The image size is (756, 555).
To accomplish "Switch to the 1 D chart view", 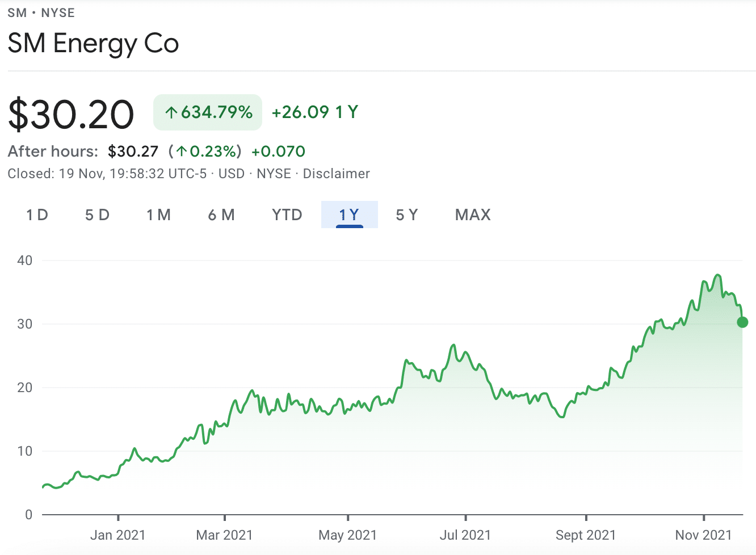I will (x=36, y=215).
